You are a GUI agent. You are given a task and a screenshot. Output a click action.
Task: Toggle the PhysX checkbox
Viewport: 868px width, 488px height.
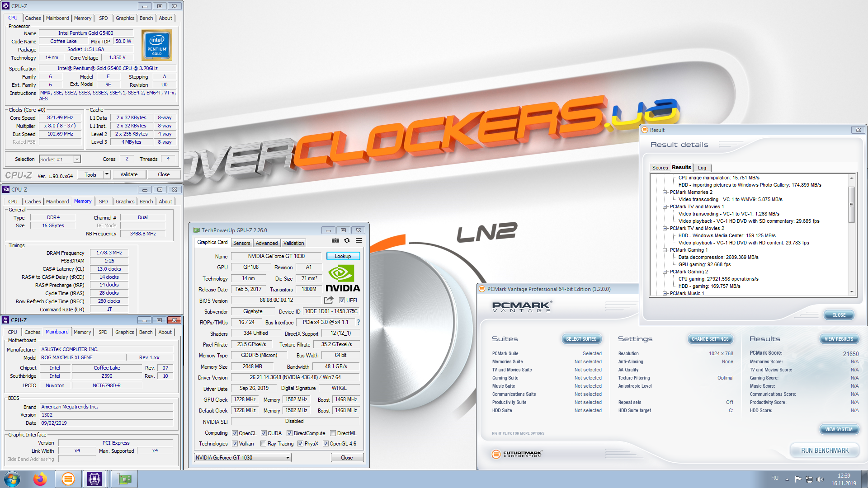(300, 444)
